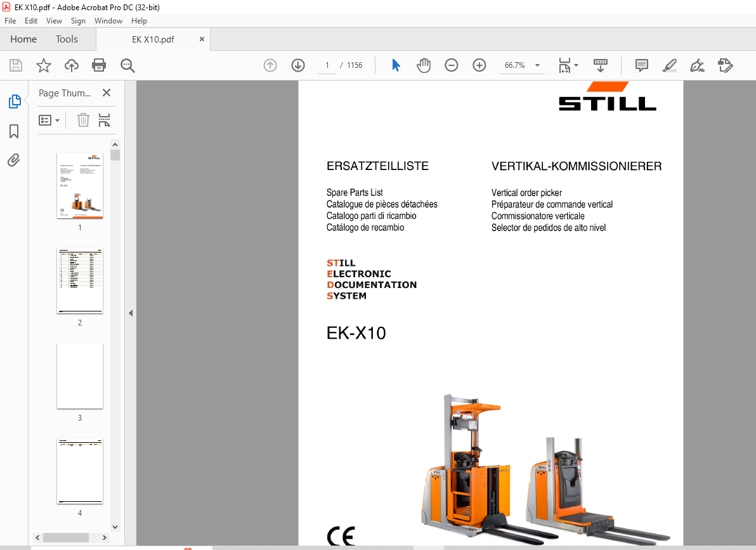Expand the page fit options arrow
Screen dimensions: 756x550
tap(576, 65)
